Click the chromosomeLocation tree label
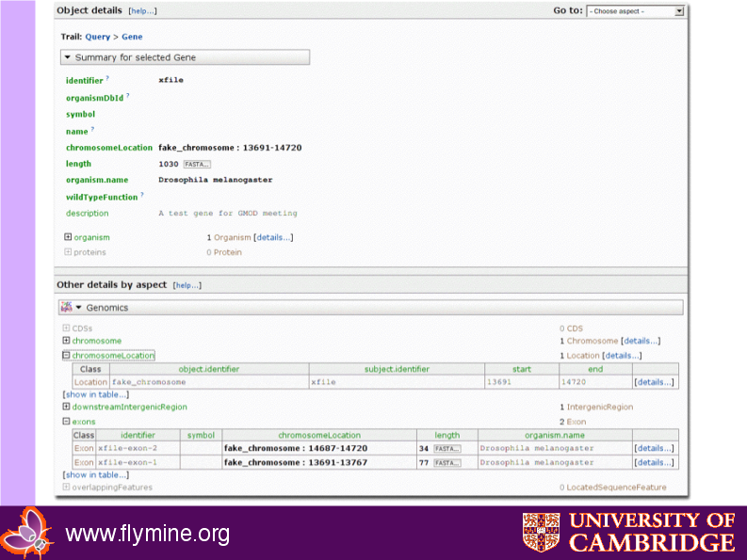The height and width of the screenshot is (560, 747). click(x=113, y=356)
